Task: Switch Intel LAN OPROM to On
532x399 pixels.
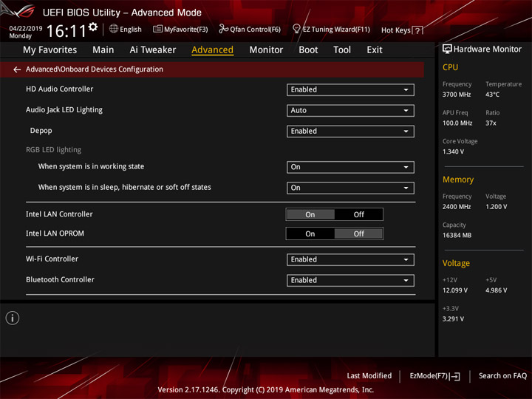Action: pos(310,233)
